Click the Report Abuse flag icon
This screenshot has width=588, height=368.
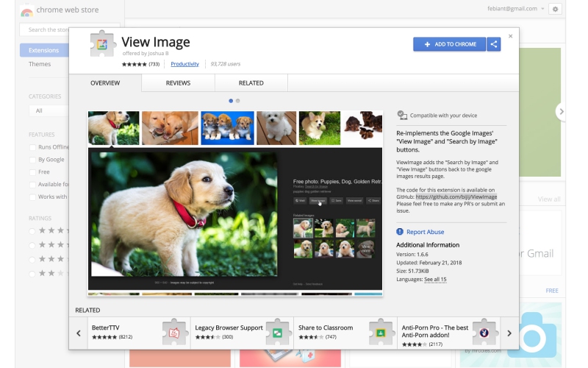[401, 232]
